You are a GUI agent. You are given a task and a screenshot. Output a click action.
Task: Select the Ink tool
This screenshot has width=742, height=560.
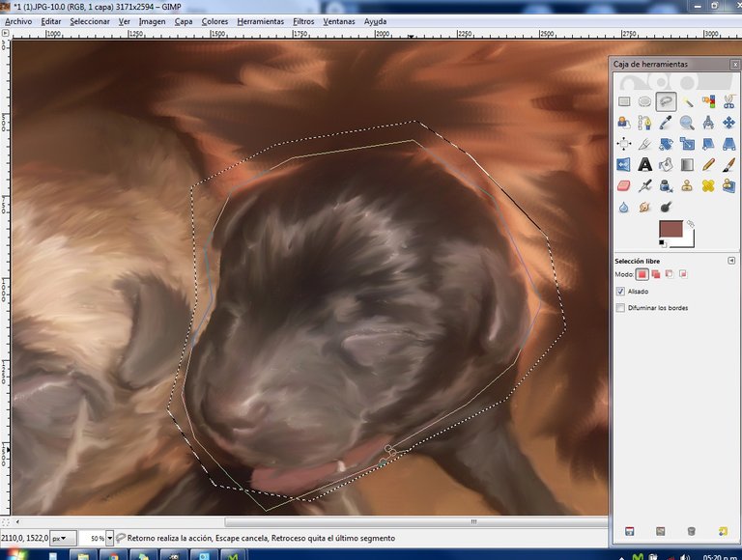tap(666, 186)
